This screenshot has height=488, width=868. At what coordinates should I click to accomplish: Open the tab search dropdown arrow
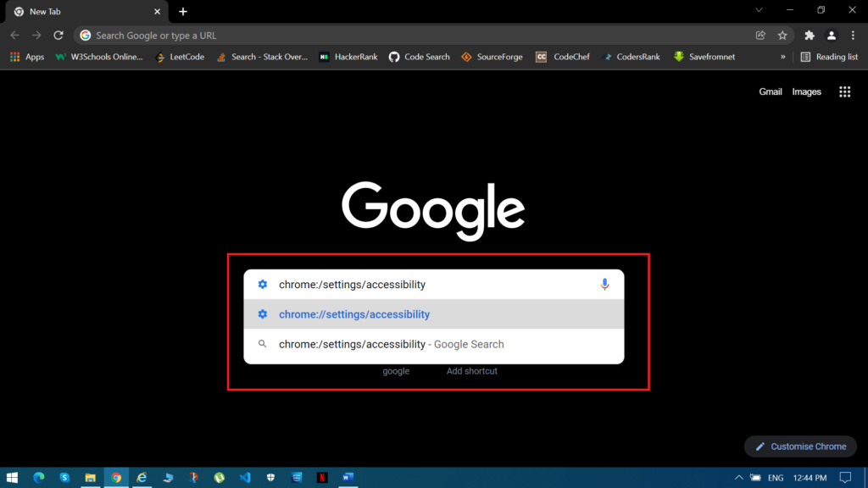point(759,11)
